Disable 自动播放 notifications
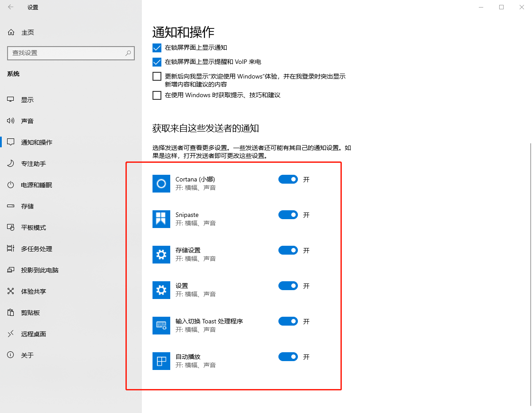Screen dimensions: 532x413 tap(288, 357)
